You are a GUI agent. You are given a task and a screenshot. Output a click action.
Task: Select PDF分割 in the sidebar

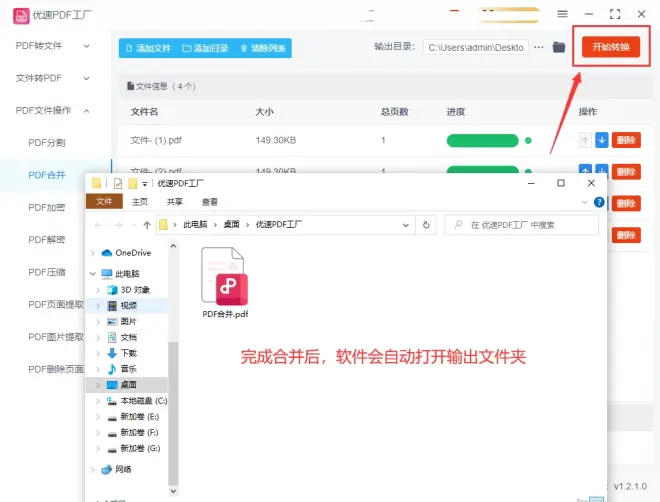pos(47,143)
